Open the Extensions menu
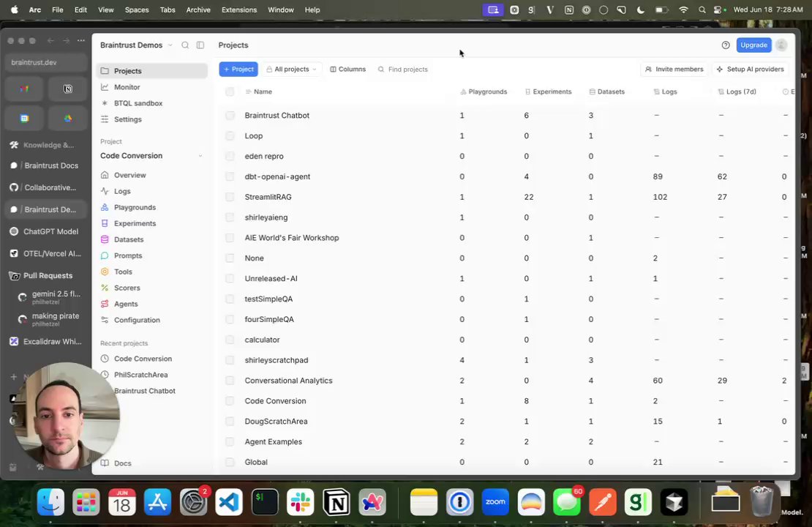Viewport: 812px width, 527px height. 238,10
